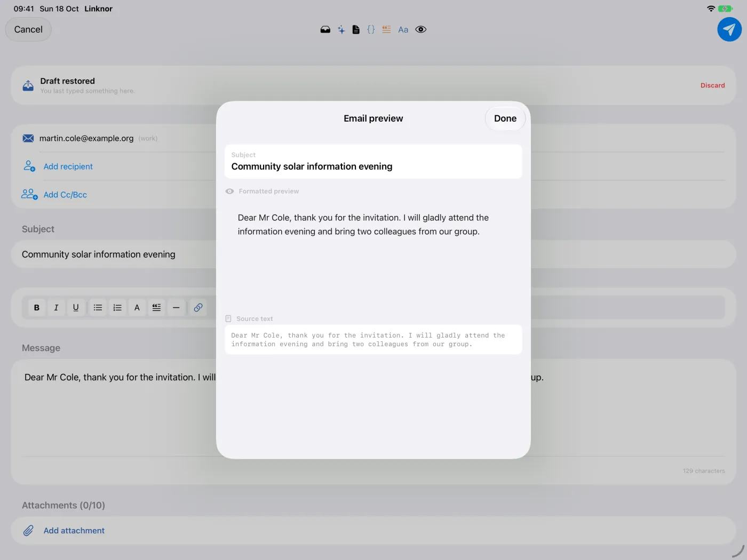Toggle the eye preview icon in toolbar
This screenshot has width=747, height=560.
coord(421,29)
